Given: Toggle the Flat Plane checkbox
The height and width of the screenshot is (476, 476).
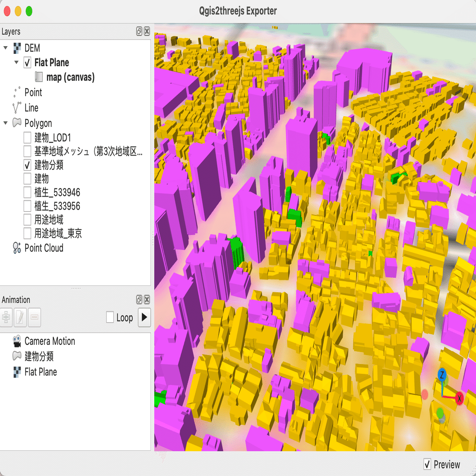Looking at the screenshot, I should point(27,62).
